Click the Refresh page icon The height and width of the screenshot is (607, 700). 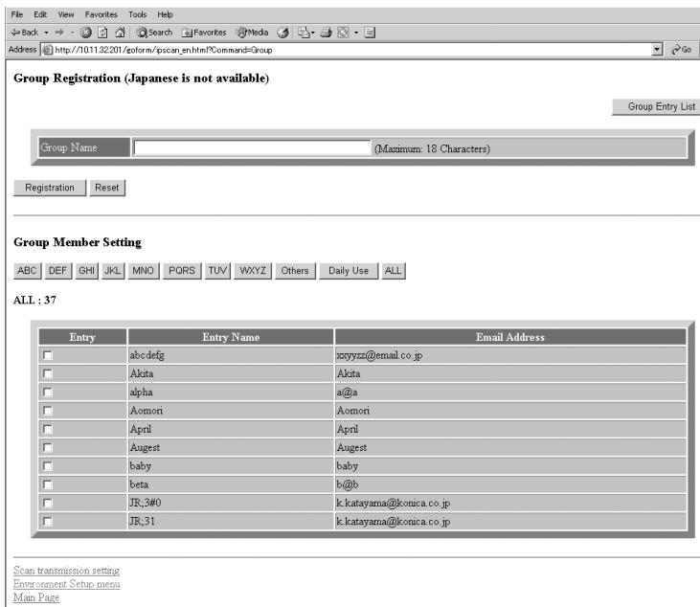coord(102,33)
